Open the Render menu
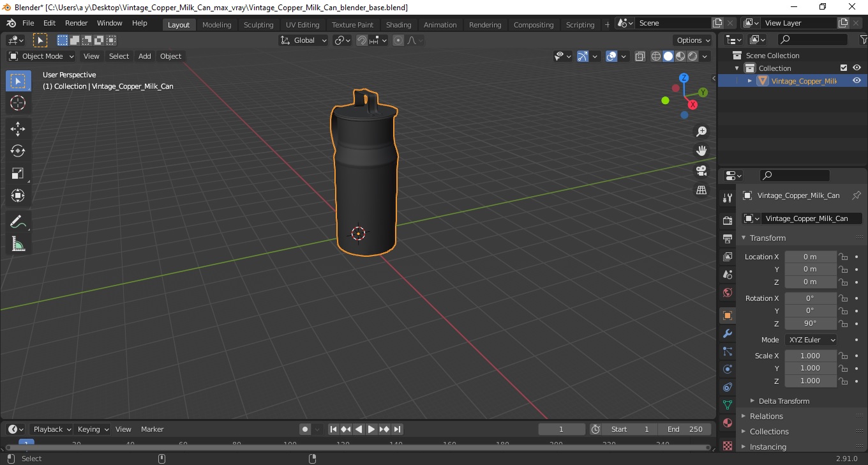Viewport: 868px width, 465px height. click(76, 23)
